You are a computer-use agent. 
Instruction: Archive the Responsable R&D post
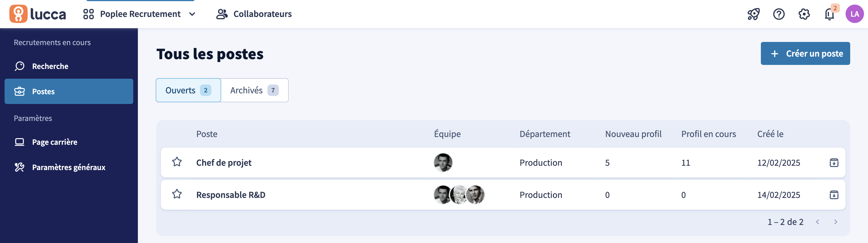coord(834,195)
